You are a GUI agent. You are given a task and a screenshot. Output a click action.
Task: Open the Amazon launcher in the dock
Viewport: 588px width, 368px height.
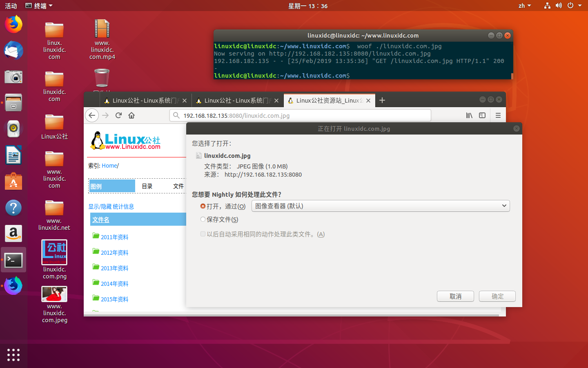pyautogui.click(x=13, y=233)
